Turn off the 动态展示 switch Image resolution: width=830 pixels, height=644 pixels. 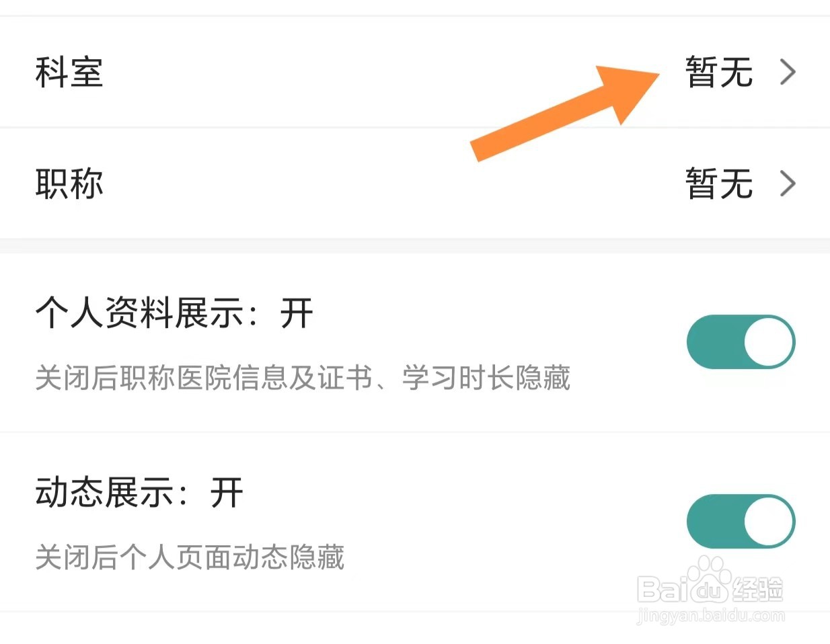coord(741,521)
